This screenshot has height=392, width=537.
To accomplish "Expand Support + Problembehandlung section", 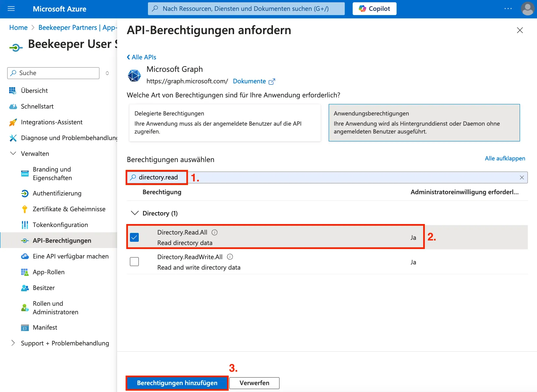I will [x=13, y=343].
